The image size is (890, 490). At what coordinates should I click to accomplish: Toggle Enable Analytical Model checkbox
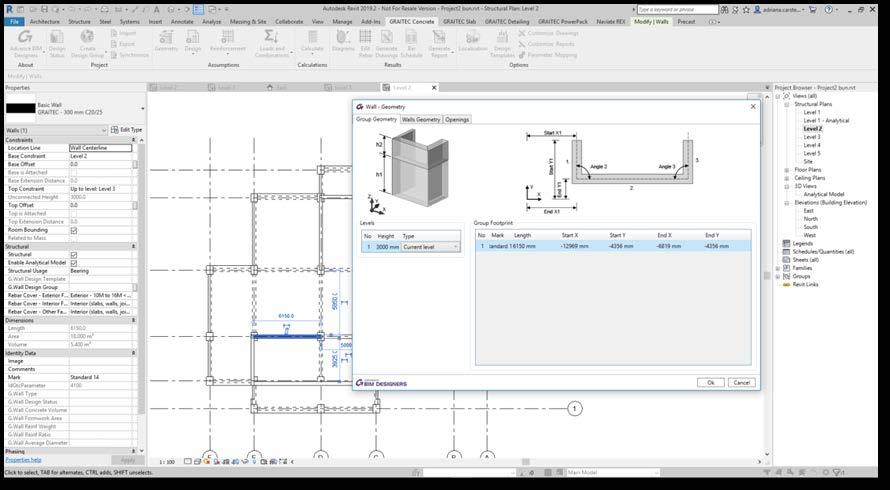[x=74, y=263]
